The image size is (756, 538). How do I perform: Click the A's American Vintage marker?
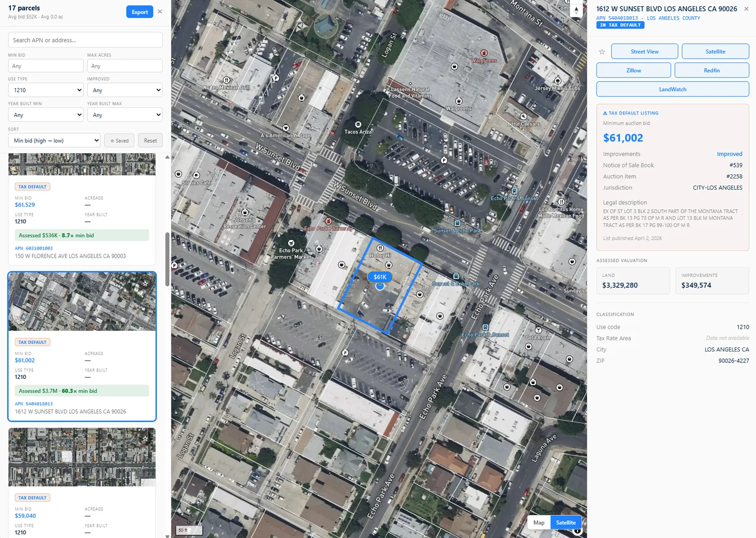coord(286,128)
